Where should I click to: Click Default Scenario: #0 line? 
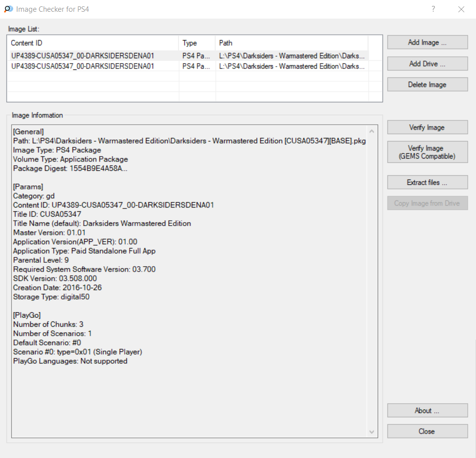[x=47, y=343]
